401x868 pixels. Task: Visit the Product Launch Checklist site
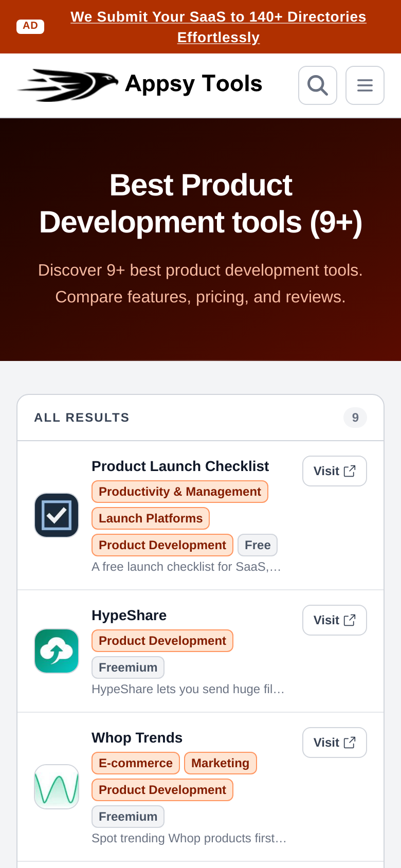pos(335,471)
